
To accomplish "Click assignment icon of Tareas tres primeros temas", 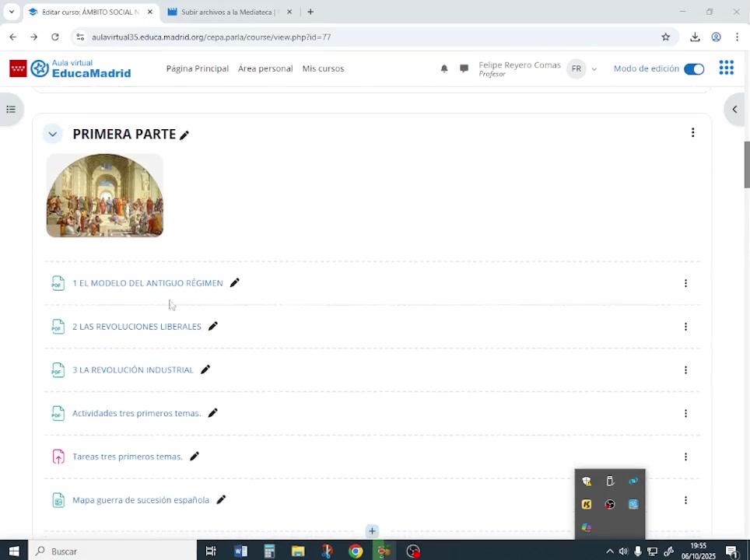I will point(58,457).
